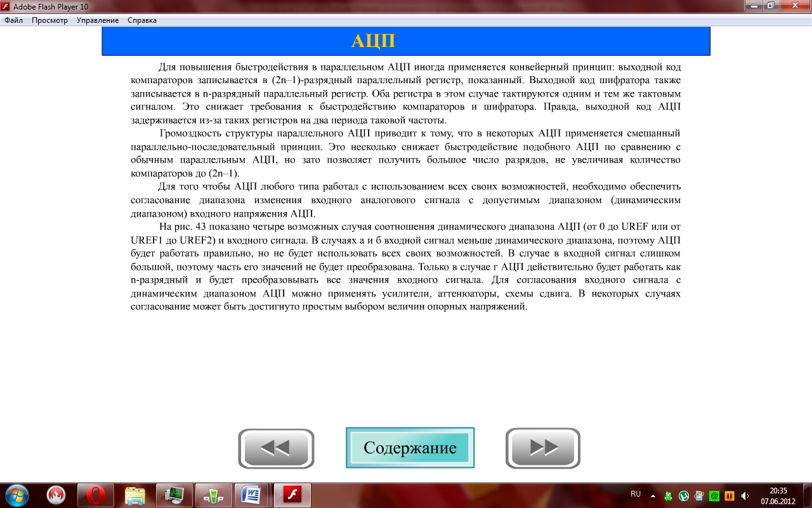The height and width of the screenshot is (508, 812).
Task: Click the Содержание button
Action: pyautogui.click(x=410, y=448)
